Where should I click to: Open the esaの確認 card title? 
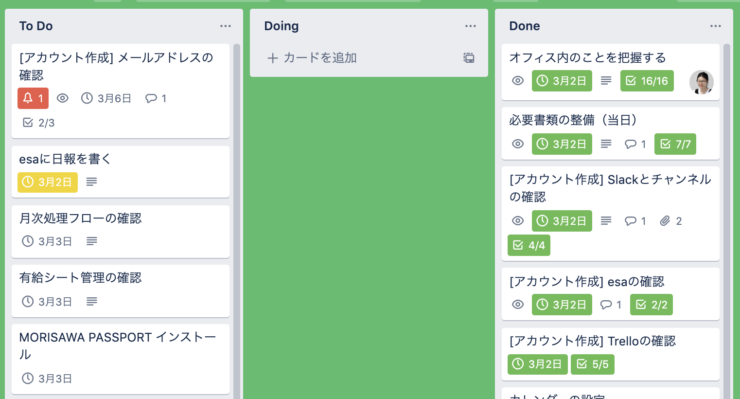pyautogui.click(x=587, y=281)
